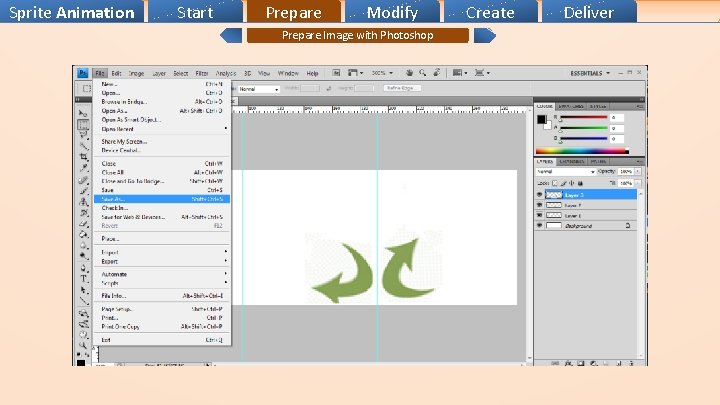This screenshot has width=720, height=405.
Task: Select the Rectangular Marquee tool
Action: pyautogui.click(x=83, y=124)
